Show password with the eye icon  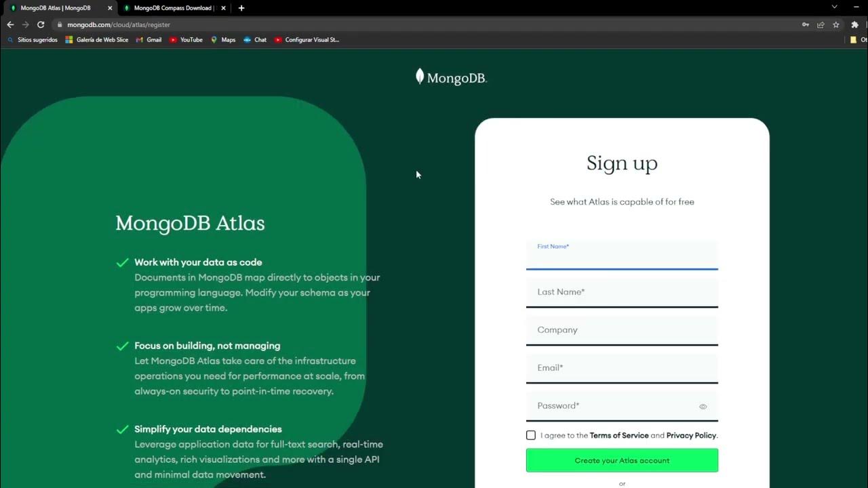703,407
